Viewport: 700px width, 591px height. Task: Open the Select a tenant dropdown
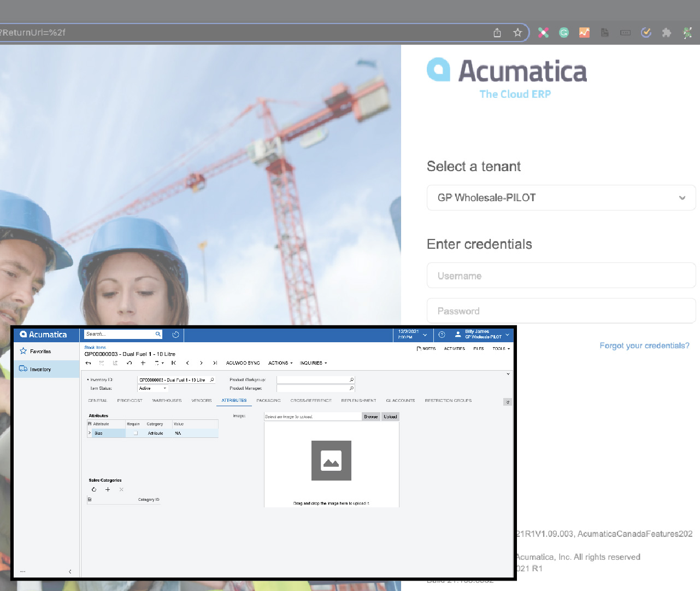pyautogui.click(x=561, y=197)
